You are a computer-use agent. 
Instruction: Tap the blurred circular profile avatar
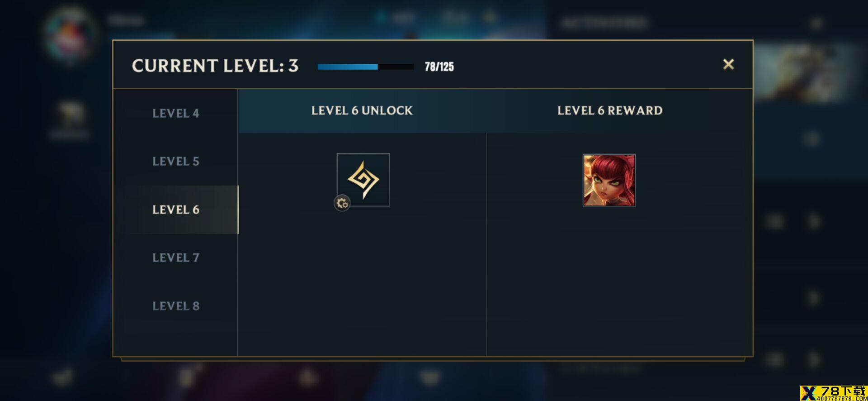click(70, 34)
